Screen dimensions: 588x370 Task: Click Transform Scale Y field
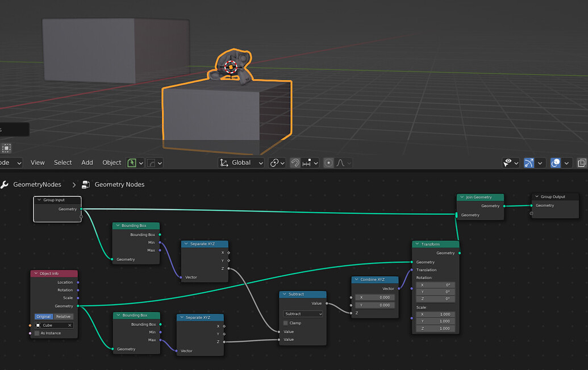(x=435, y=321)
